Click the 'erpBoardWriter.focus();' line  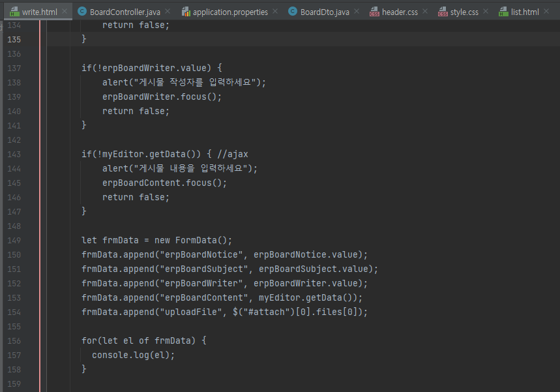coord(162,97)
